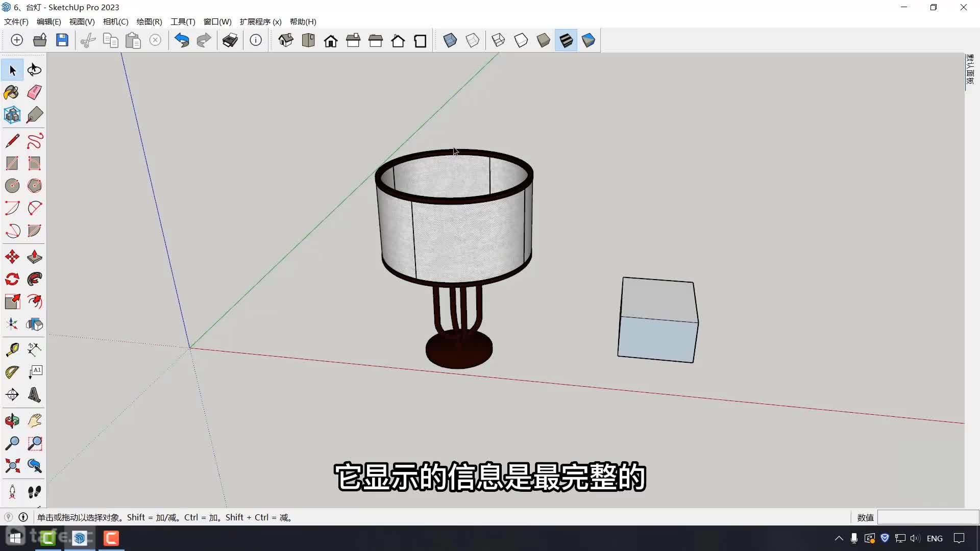The image size is (980, 551).
Task: Select the Offset tool
Action: click(x=35, y=302)
